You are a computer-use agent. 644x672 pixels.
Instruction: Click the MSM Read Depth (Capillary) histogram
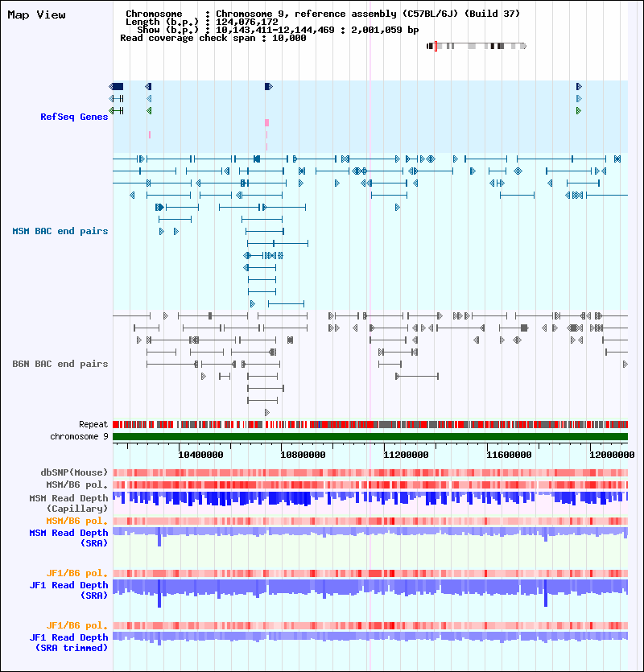pyautogui.click(x=370, y=499)
